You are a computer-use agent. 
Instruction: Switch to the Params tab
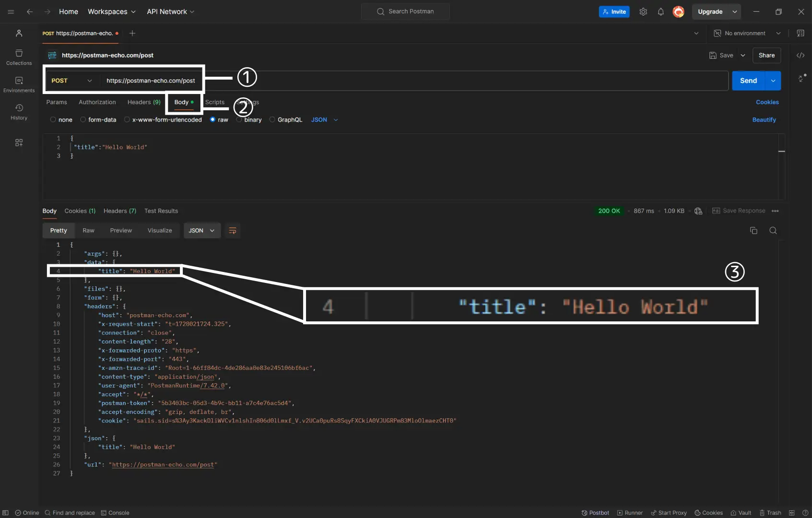click(57, 102)
